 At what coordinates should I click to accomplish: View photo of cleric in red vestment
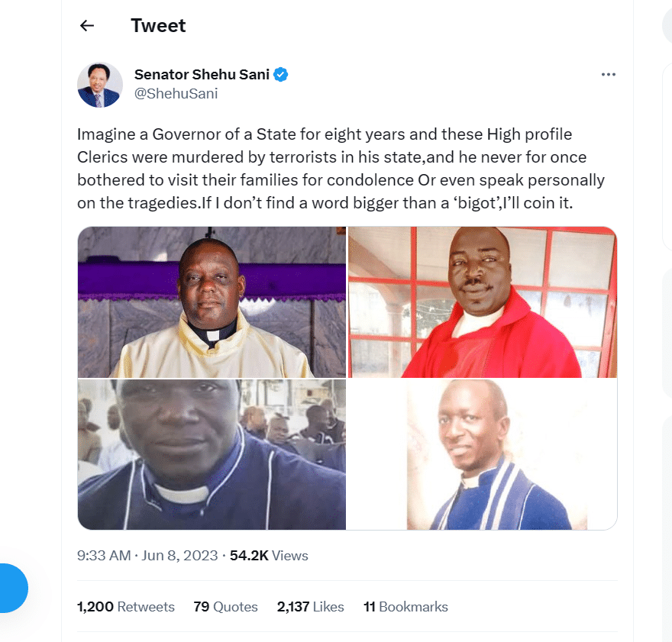483,302
